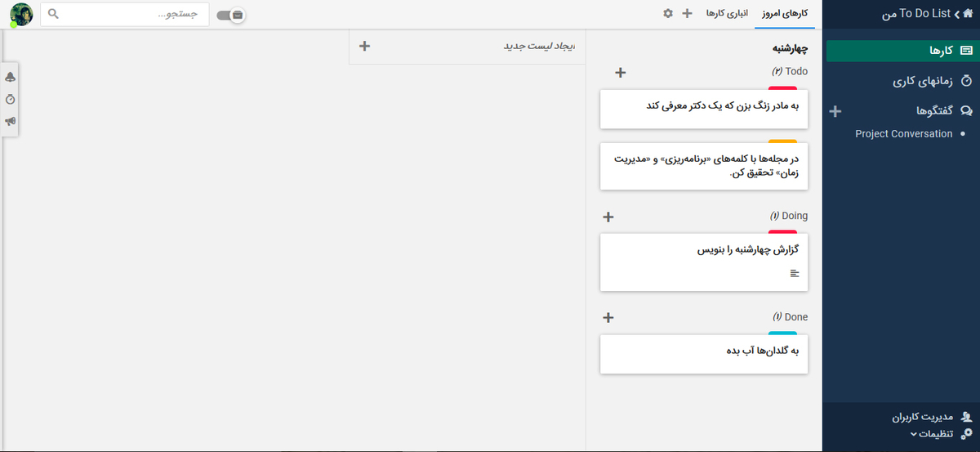Add a card to Doing section
This screenshot has height=452, width=980.
pos(608,217)
